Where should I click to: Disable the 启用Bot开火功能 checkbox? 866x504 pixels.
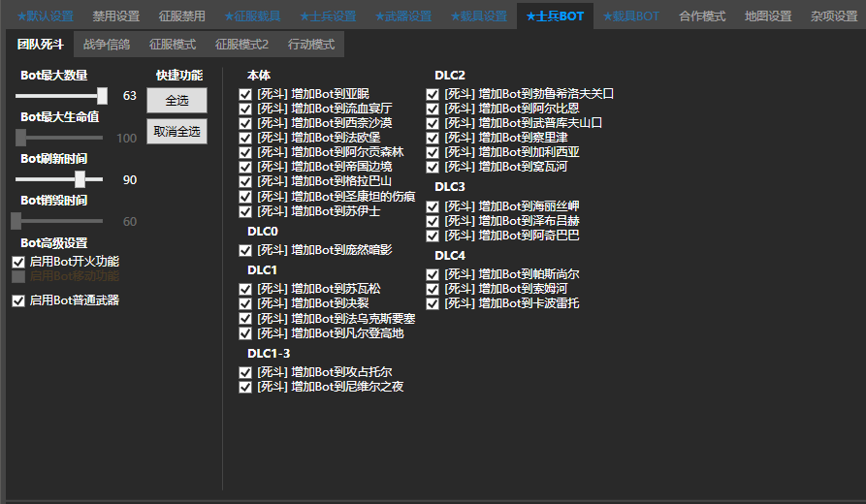(18, 262)
